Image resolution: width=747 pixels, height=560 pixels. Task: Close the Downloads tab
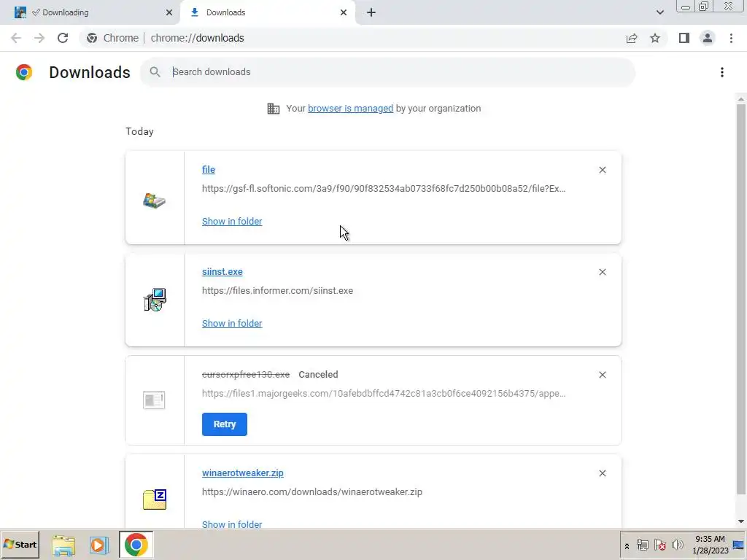(344, 12)
